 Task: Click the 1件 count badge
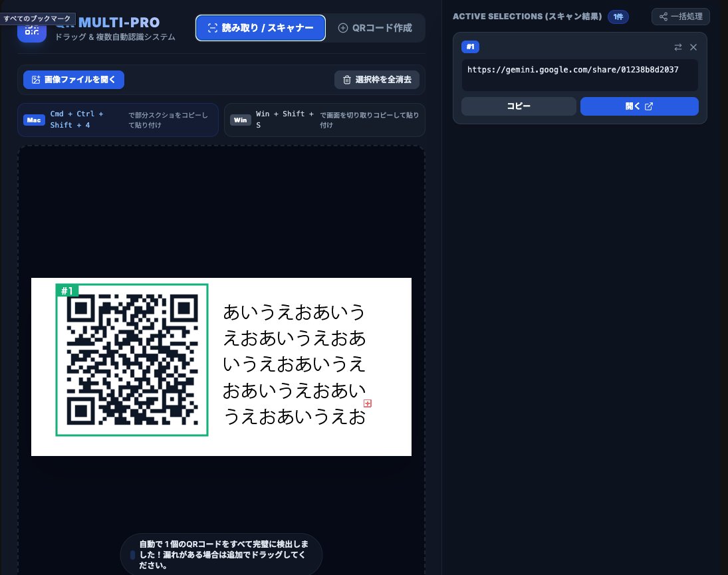click(618, 17)
